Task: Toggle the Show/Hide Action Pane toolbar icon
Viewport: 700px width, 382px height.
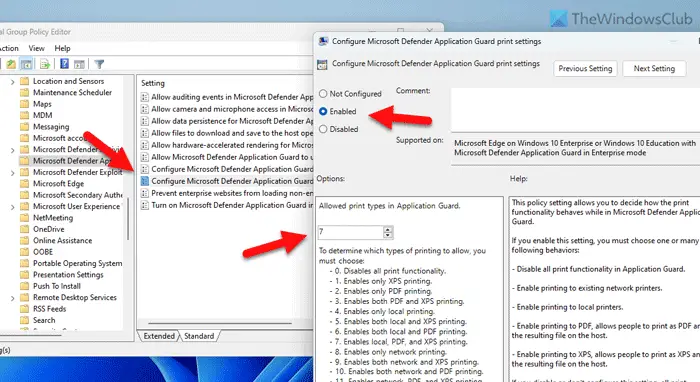Action: pyautogui.click(x=79, y=64)
